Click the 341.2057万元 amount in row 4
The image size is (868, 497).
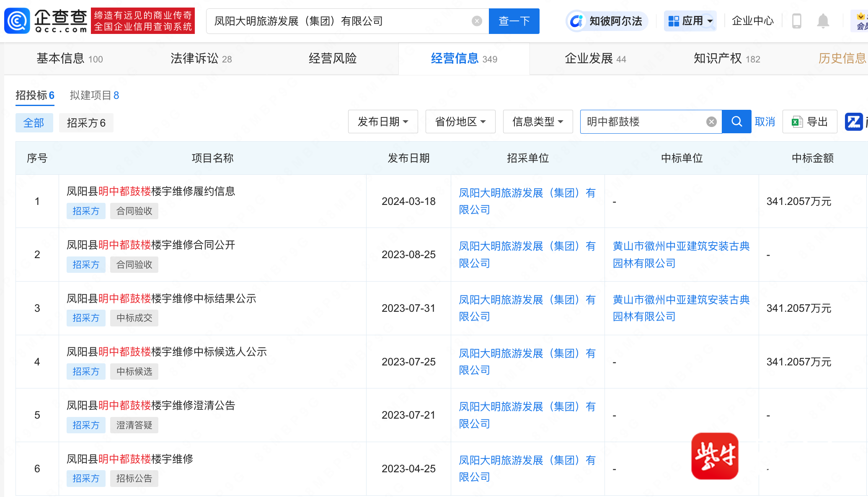(799, 362)
